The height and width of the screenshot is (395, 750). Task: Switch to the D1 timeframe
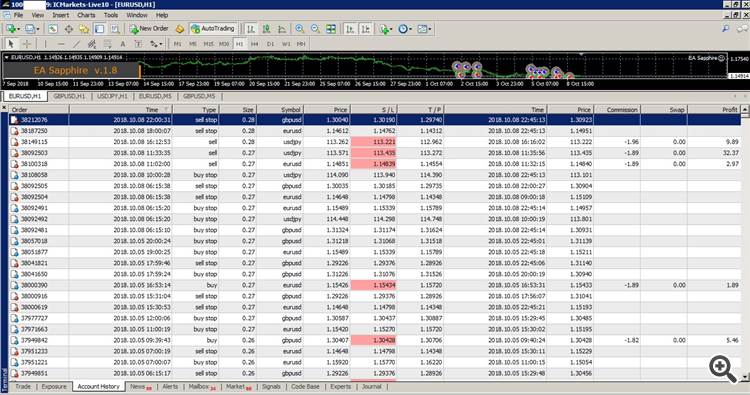(x=270, y=44)
